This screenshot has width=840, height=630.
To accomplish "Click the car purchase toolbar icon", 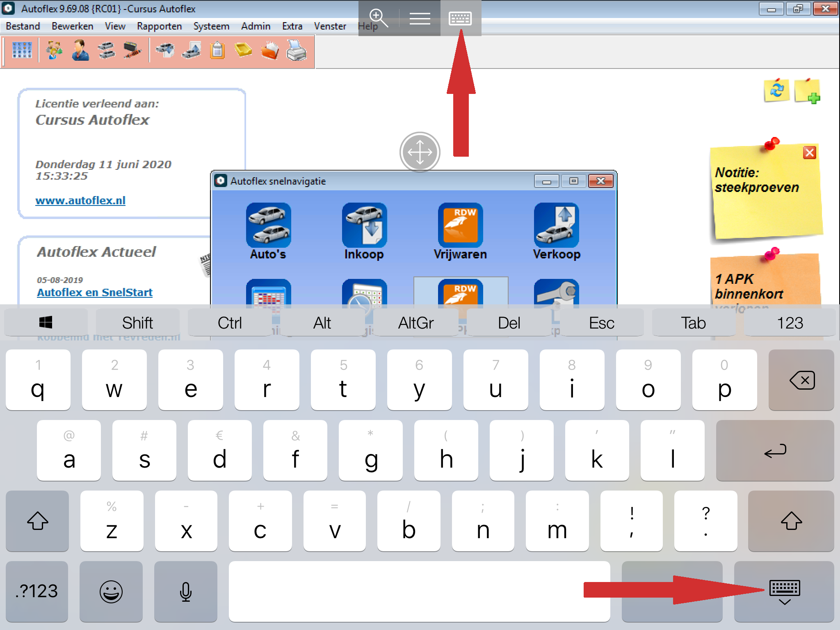I will point(165,50).
